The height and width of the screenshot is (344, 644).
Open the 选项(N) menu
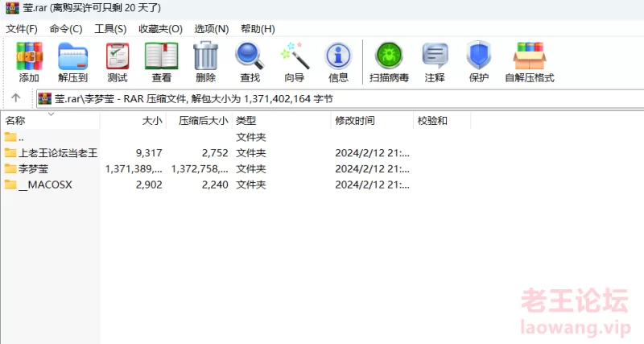click(212, 29)
